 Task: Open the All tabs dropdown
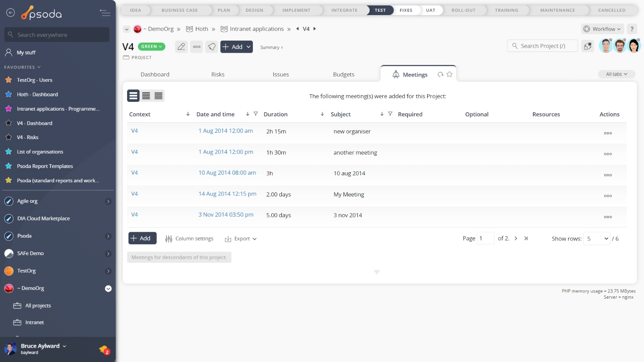616,74
